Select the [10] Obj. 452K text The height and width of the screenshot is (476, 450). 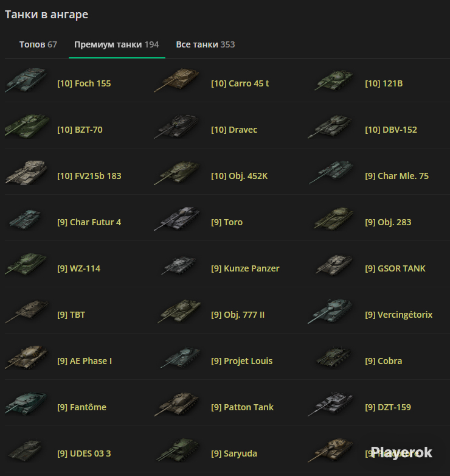click(239, 176)
